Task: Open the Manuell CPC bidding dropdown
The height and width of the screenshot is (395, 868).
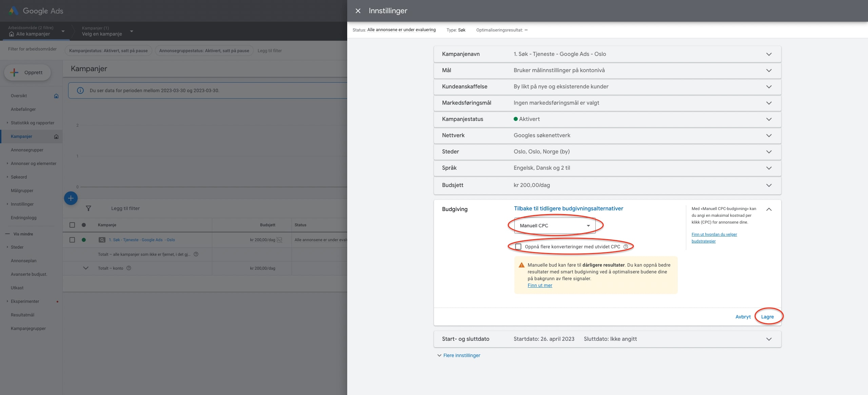Action: click(555, 226)
